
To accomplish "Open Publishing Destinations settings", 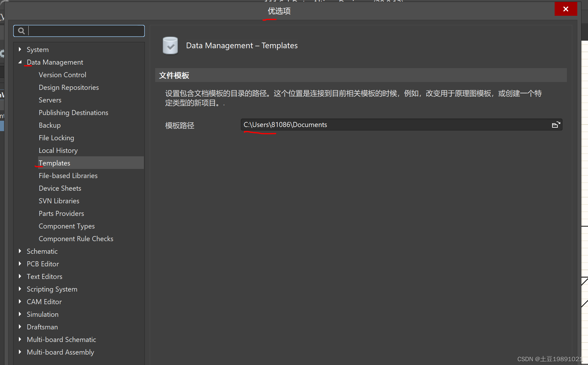I will [x=73, y=113].
